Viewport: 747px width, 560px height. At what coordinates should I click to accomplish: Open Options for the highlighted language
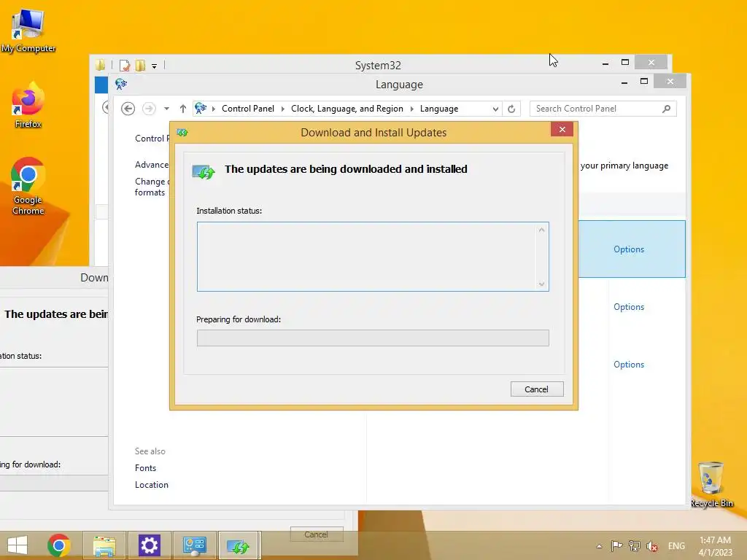click(628, 249)
